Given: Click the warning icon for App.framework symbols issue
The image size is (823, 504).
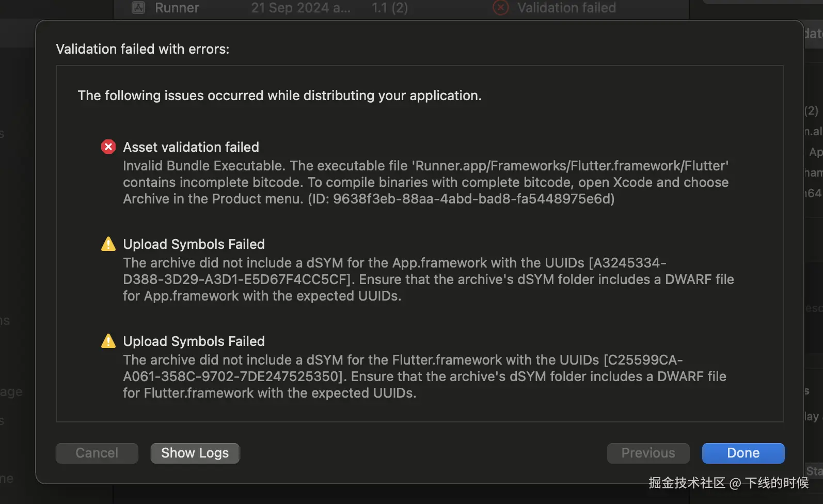Looking at the screenshot, I should click(x=108, y=244).
